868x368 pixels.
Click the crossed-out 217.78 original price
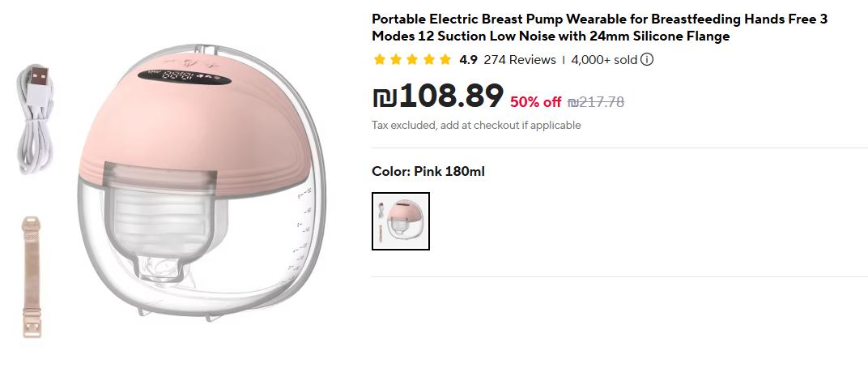point(596,101)
